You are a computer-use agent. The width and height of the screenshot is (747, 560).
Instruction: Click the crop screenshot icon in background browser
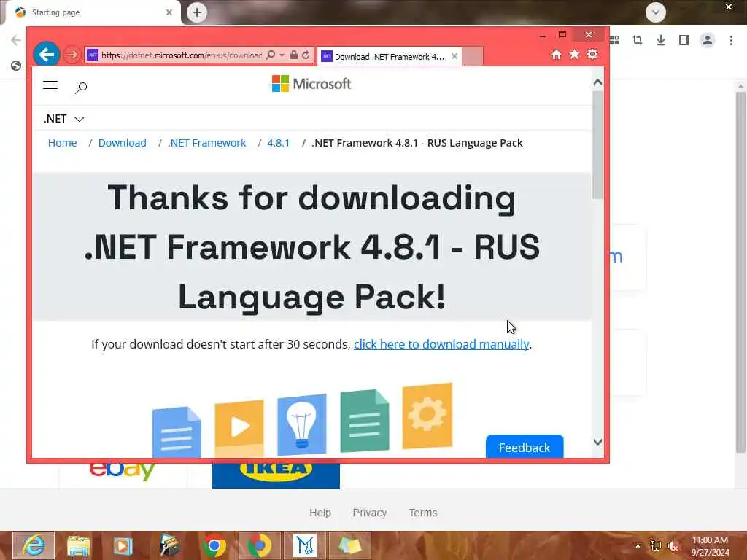click(638, 40)
